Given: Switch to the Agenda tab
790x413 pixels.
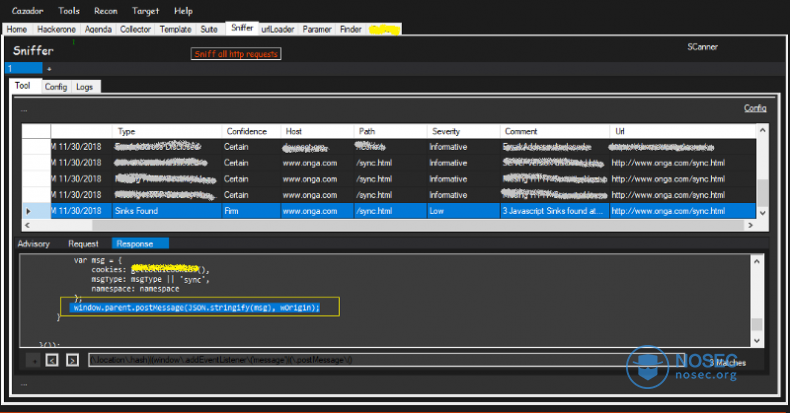Looking at the screenshot, I should [98, 29].
